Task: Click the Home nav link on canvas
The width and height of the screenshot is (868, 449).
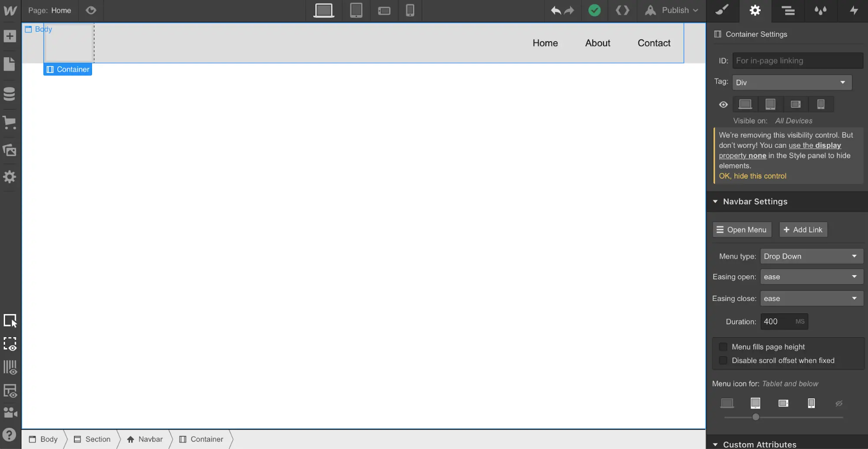Action: (545, 43)
